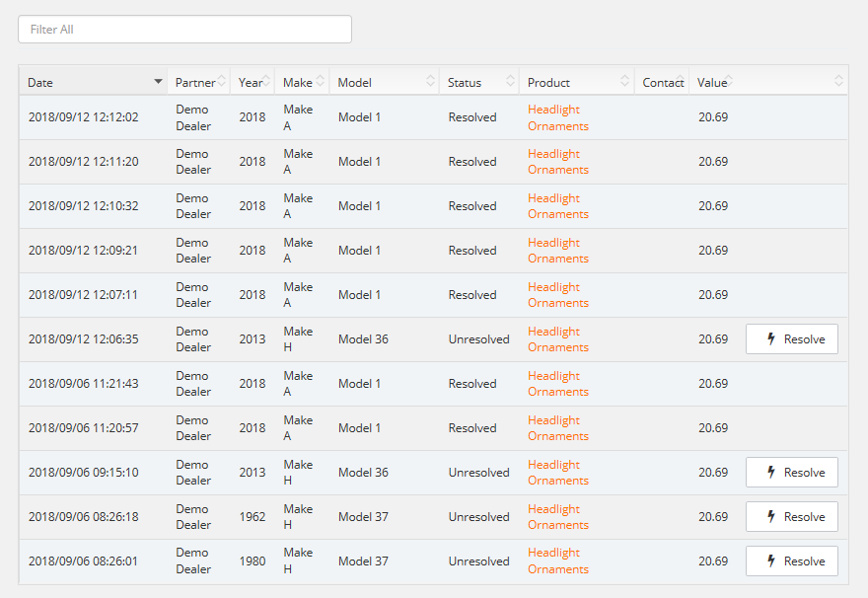Click Unresolved status in 09:15:10 row
Screen dimensions: 868x598
[x=478, y=473]
